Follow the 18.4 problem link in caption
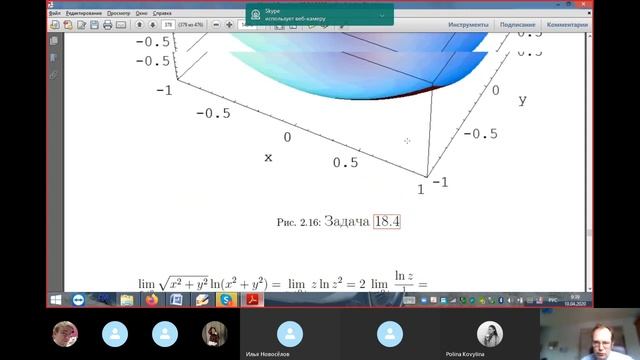Viewport: 640px width, 360px height. click(x=387, y=221)
